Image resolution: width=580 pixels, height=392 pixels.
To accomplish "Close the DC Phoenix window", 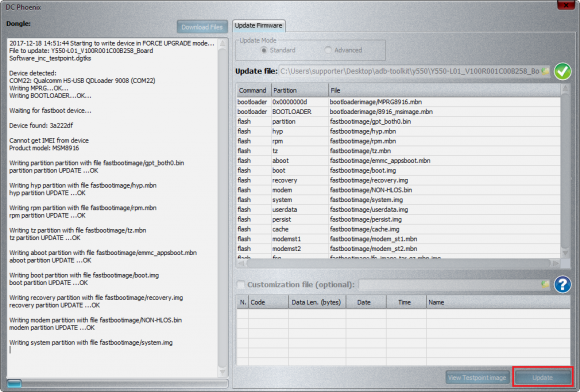I will click(x=566, y=5).
